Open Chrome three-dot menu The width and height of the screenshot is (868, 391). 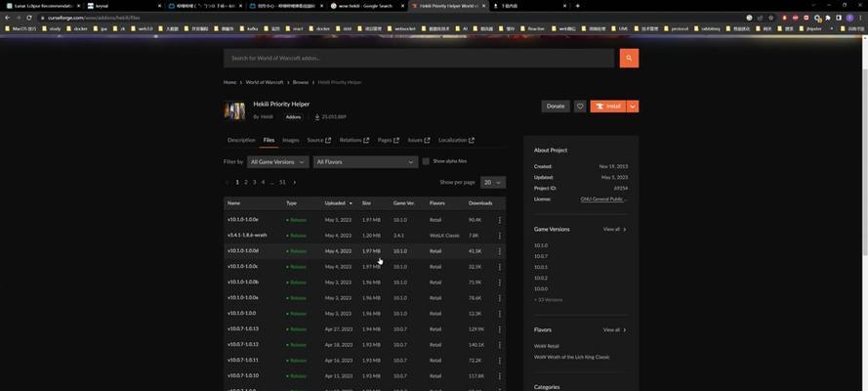pyautogui.click(x=860, y=18)
